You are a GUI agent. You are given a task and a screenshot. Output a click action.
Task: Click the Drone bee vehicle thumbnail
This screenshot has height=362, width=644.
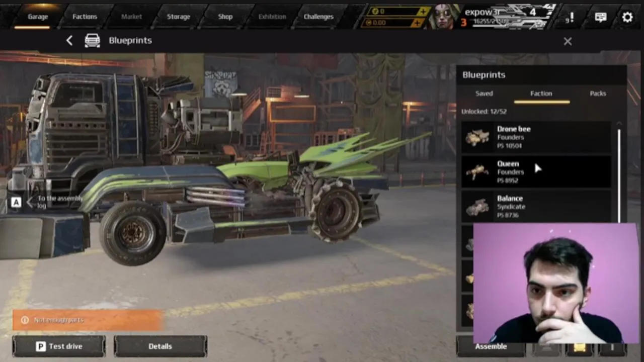[477, 137]
